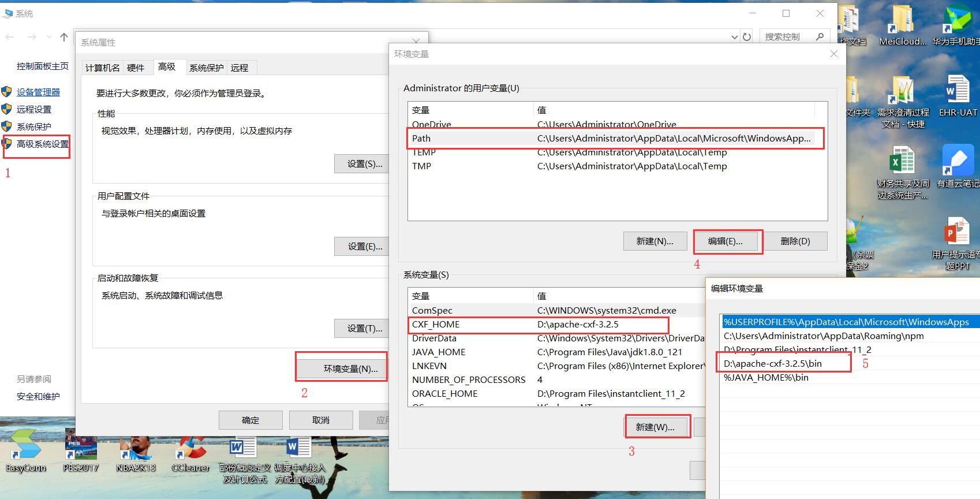Edit the selected user variable with 编辑(E)...
The image size is (980, 499).
click(725, 241)
